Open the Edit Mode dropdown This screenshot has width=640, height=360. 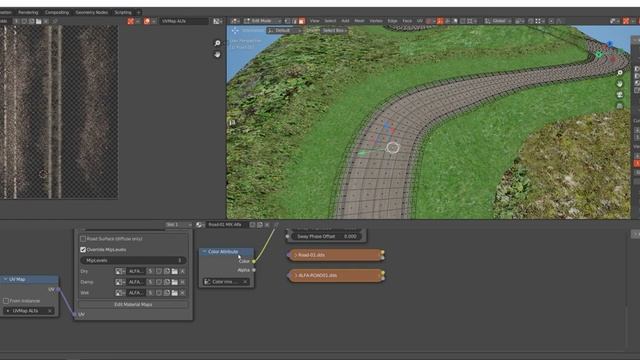(x=263, y=21)
